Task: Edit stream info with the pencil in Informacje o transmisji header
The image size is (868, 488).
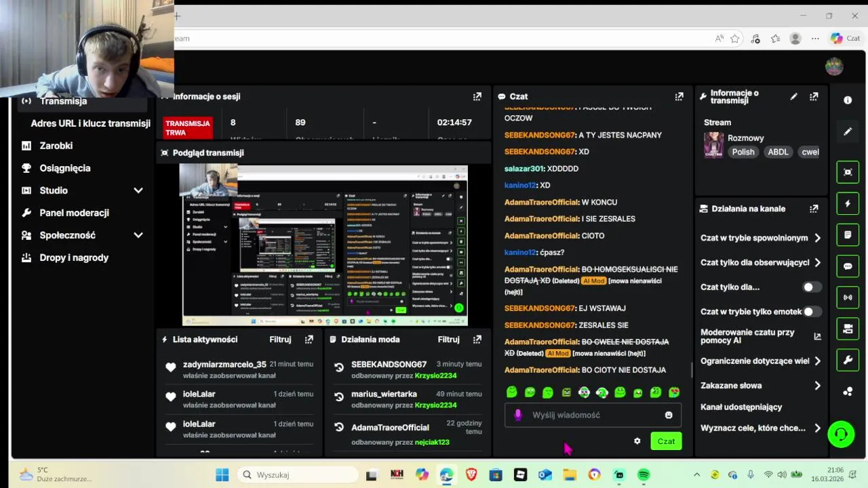Action: (x=793, y=96)
